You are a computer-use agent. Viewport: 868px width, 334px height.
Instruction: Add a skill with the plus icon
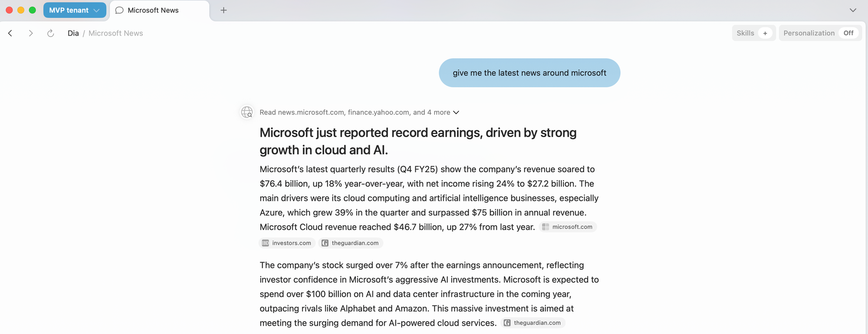[x=765, y=33]
